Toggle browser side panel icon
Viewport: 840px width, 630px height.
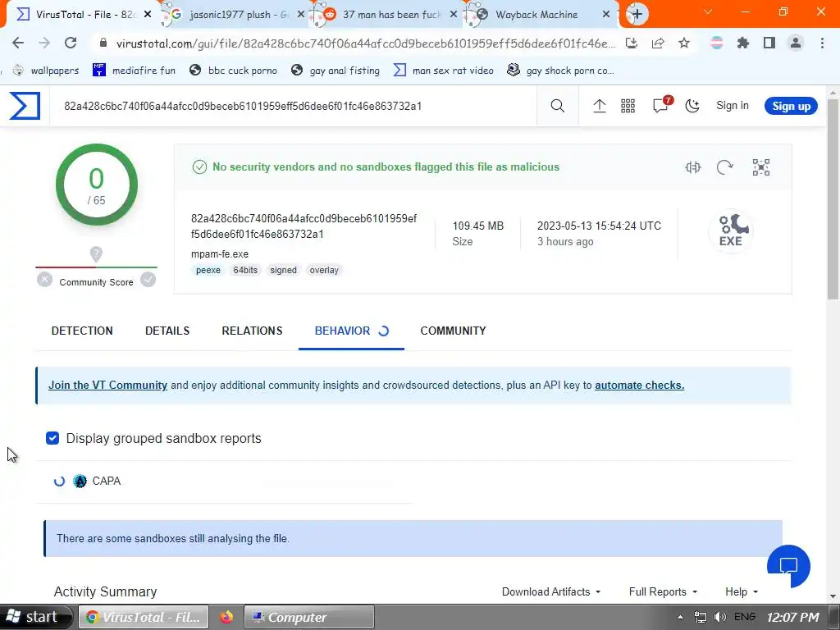click(769, 43)
